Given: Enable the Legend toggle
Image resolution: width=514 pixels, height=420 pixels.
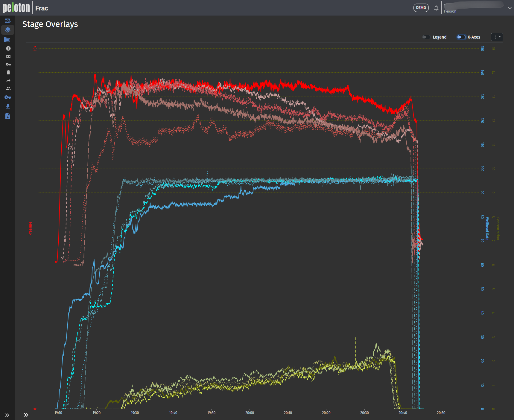Looking at the screenshot, I should [x=426, y=37].
